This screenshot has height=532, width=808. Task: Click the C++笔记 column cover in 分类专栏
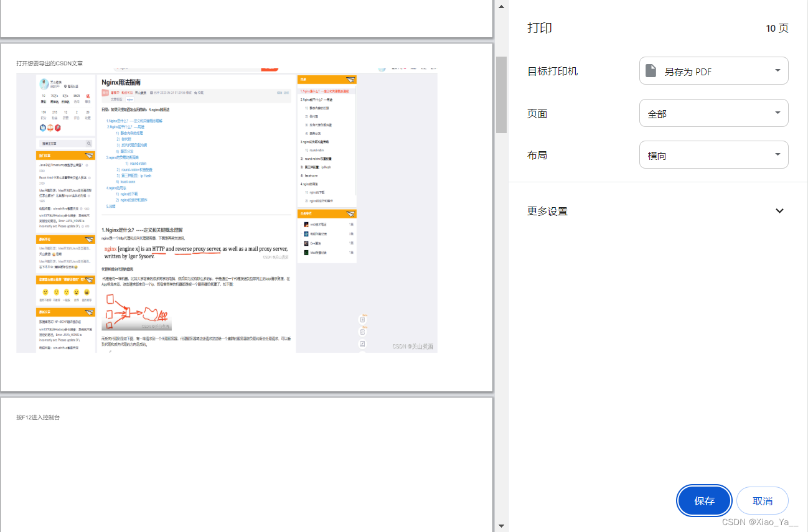tap(306, 243)
